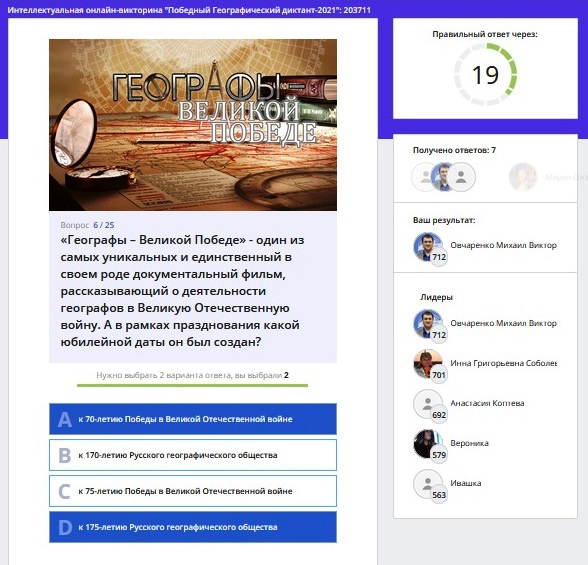Click the name Инна Григорьевна Соболева
Image resolution: width=588 pixels, height=565 pixels.
[503, 363]
